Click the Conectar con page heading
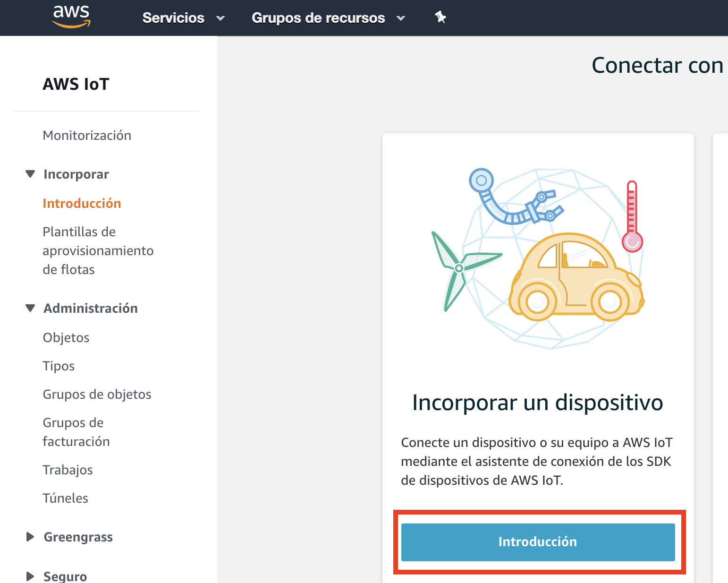 click(658, 65)
